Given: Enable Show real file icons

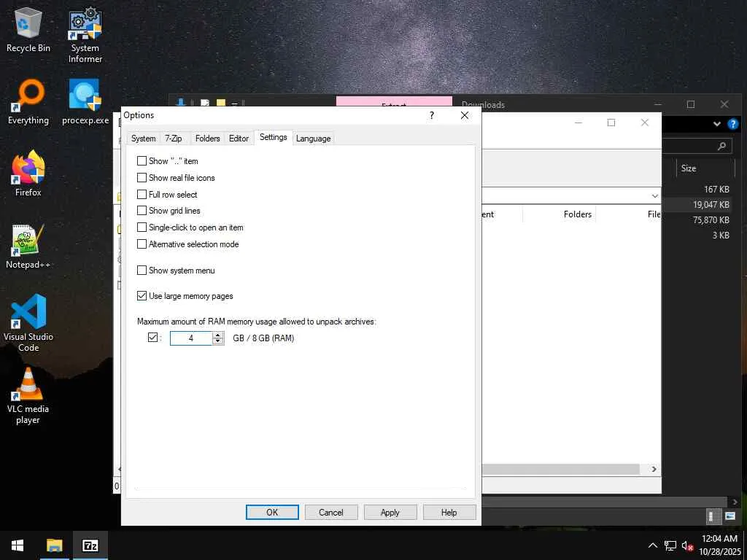Looking at the screenshot, I should (142, 178).
